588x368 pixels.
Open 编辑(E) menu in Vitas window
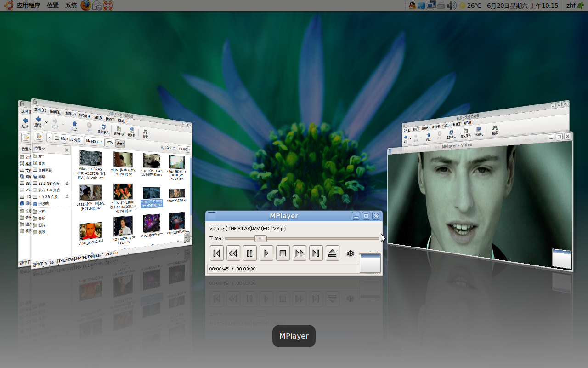pos(56,112)
